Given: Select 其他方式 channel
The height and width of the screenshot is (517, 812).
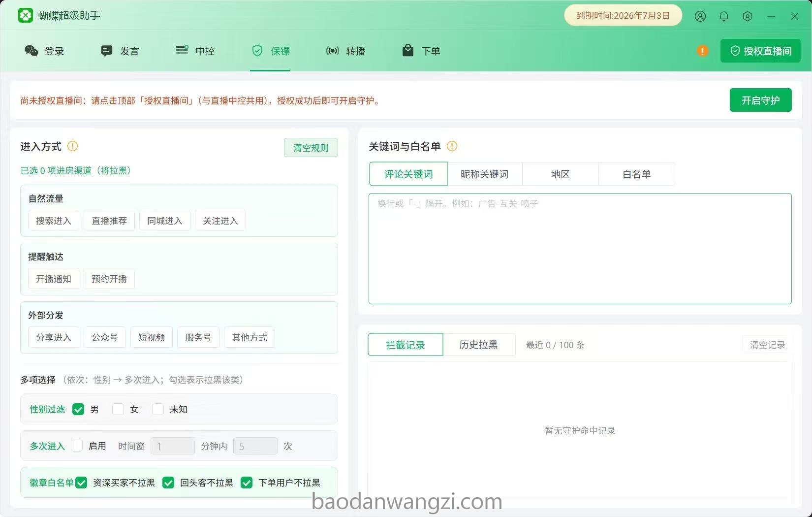Looking at the screenshot, I should click(x=250, y=337).
